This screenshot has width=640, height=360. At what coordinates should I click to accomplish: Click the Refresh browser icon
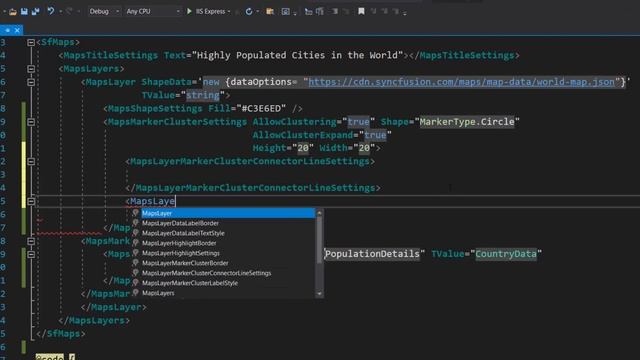(249, 11)
